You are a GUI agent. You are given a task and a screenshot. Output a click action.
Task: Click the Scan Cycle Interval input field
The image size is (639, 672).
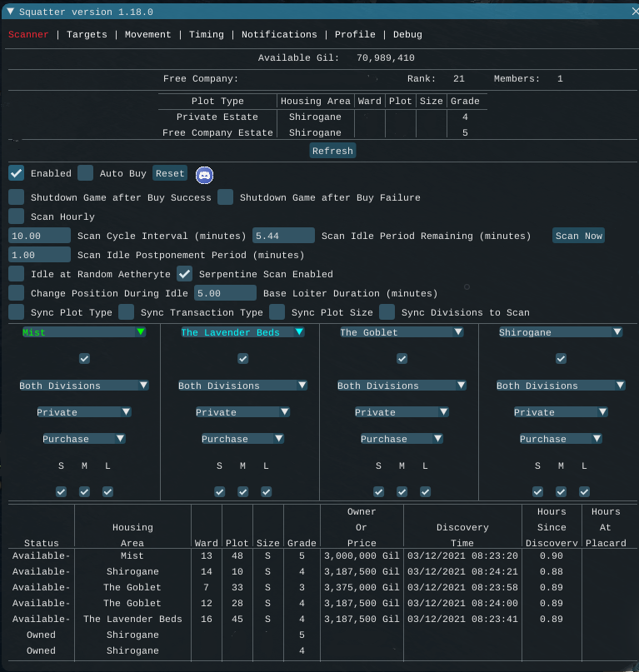(39, 236)
